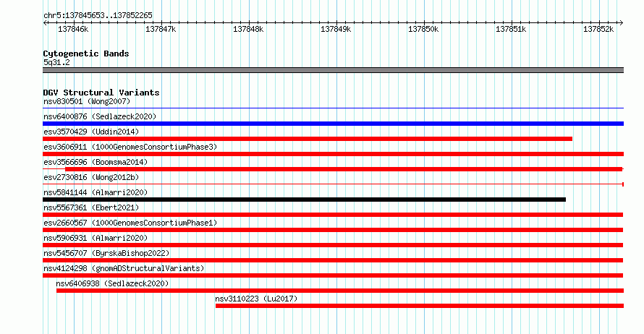644x334 pixels.
Task: Click the red nsv3110223 Lu2017 bar
Action: click(420, 306)
